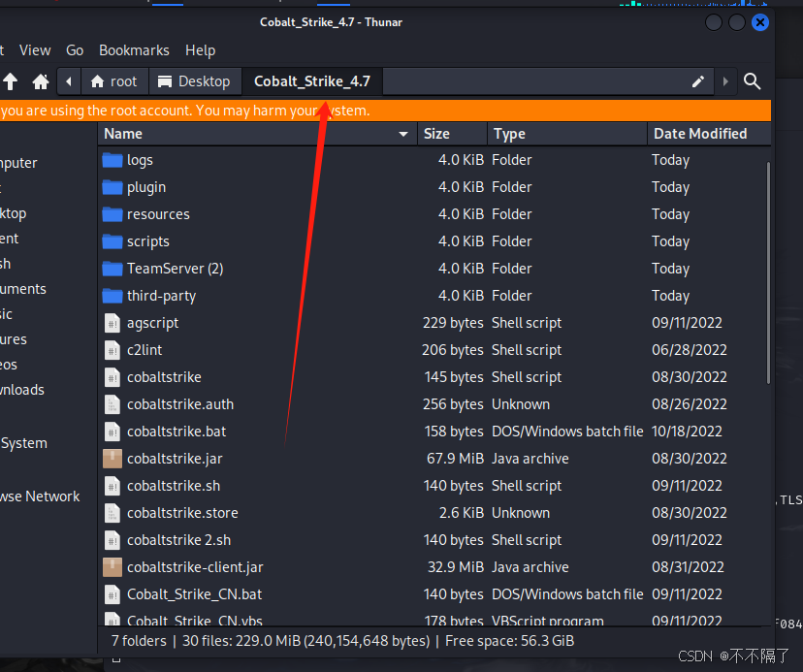
Task: Click the file list vertical scrollbar
Action: click(x=768, y=272)
